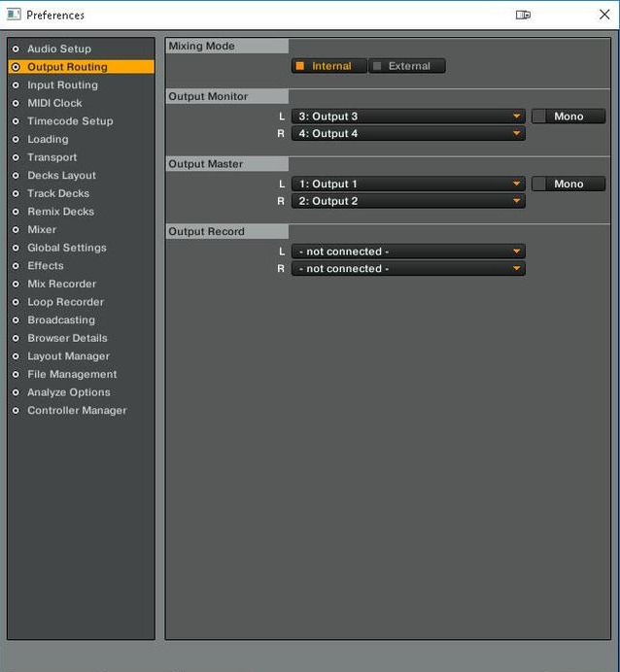Click the bullet icon beside Mixer
Image resolution: width=620 pixels, height=672 pixels.
(16, 230)
